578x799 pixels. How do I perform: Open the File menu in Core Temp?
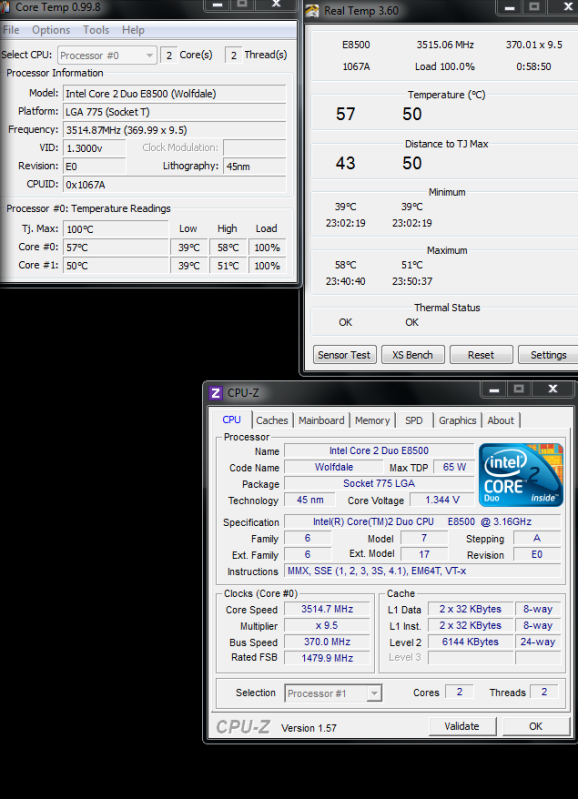[x=11, y=30]
